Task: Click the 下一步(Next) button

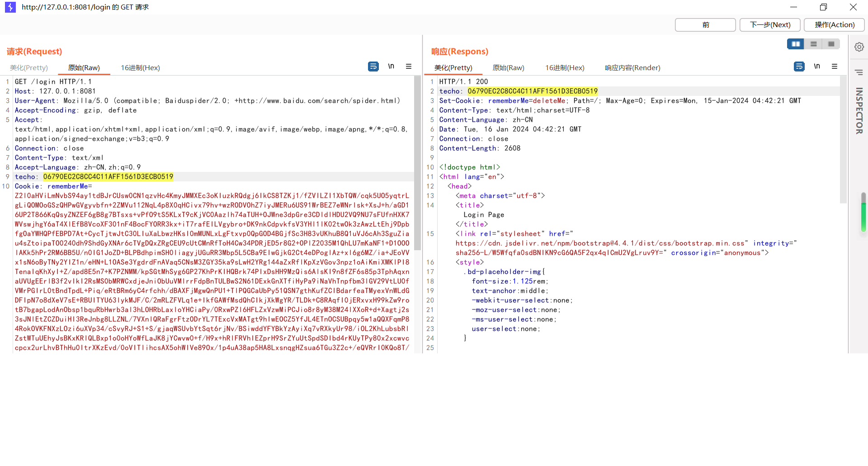Action: pos(770,25)
